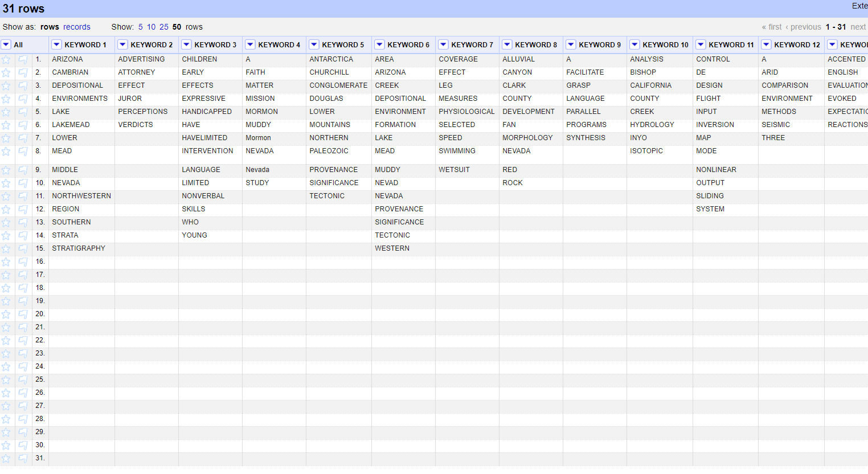The height and width of the screenshot is (474, 868).
Task: Open KEYWORD 7 column dropdown
Action: click(443, 44)
